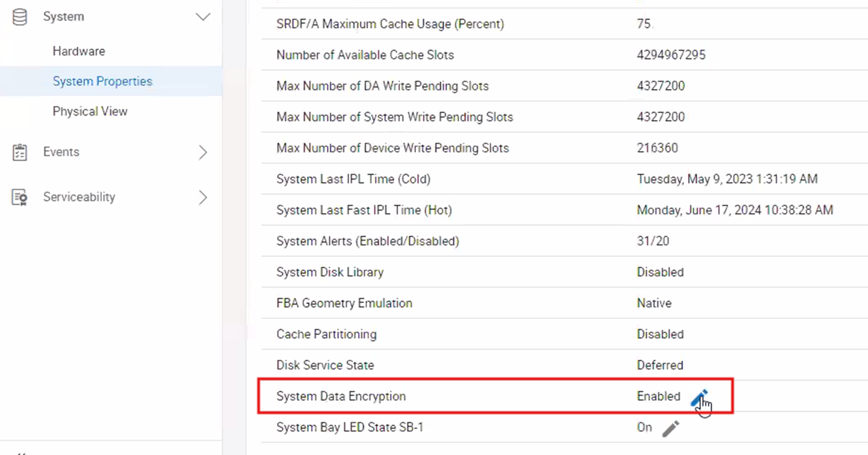The image size is (868, 455).
Task: Click the Serviceability icon
Action: coord(20,197)
